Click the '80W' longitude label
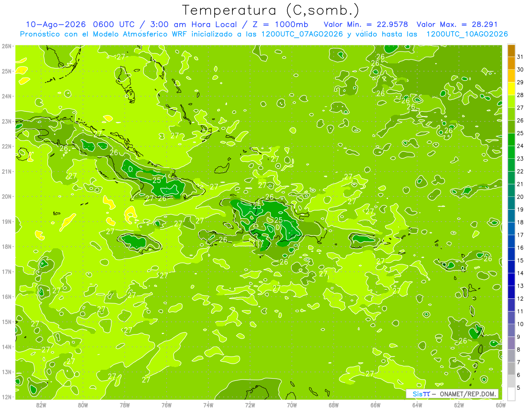Image resolution: width=532 pixels, height=411 pixels. [x=83, y=405]
